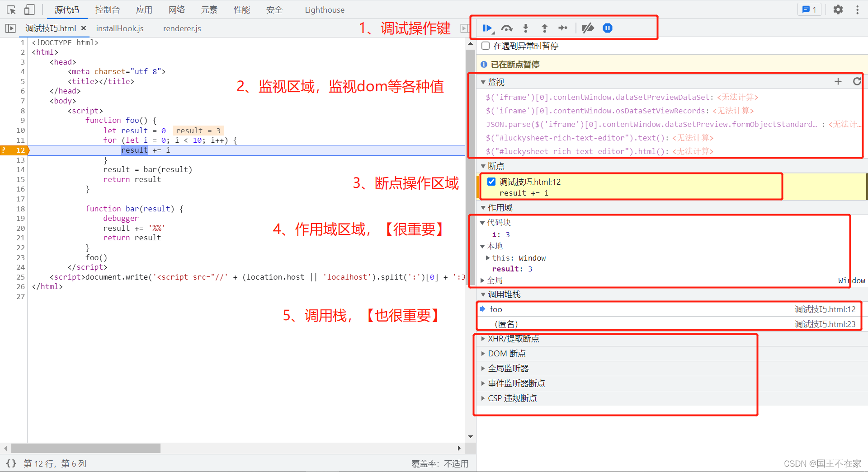Select the osDataSetViewRecords watch expression

click(x=620, y=111)
